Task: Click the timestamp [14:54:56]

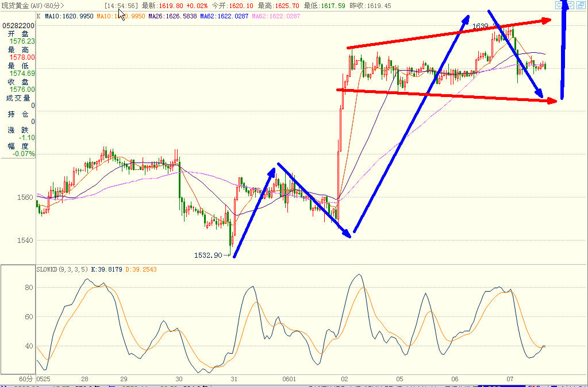Action: click(x=121, y=6)
